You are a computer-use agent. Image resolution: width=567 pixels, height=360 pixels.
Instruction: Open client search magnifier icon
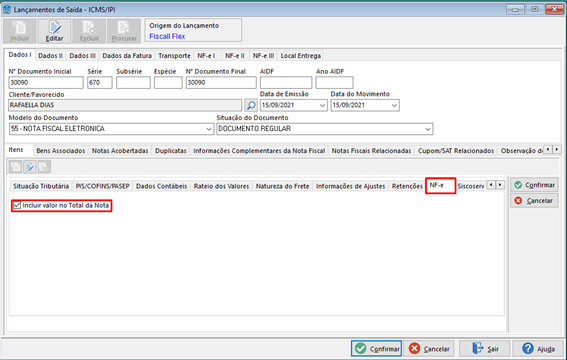[251, 105]
